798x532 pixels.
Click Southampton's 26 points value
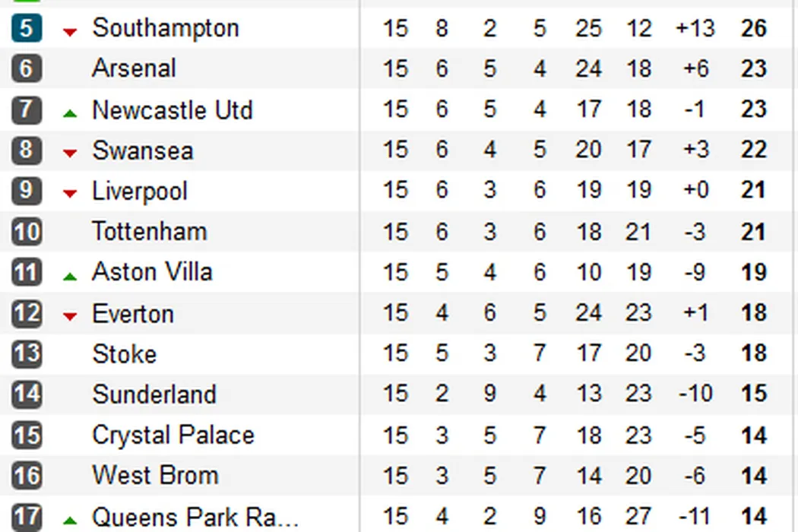pos(753,29)
